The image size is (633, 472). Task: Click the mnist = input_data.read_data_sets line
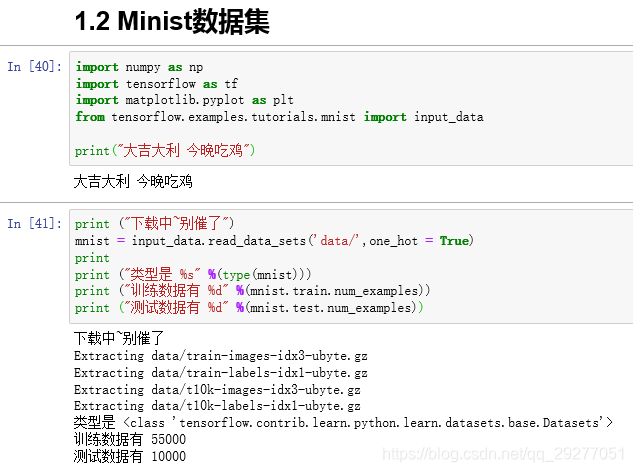pos(274,241)
